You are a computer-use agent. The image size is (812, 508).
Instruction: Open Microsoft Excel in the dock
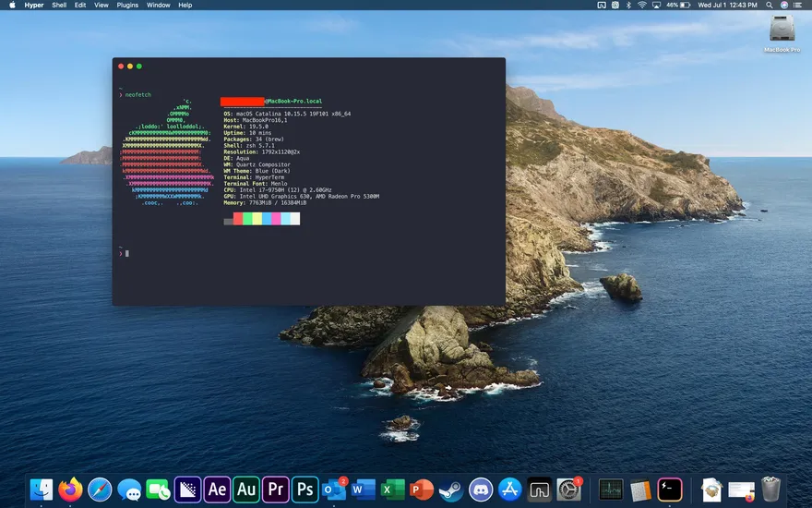[x=392, y=490]
